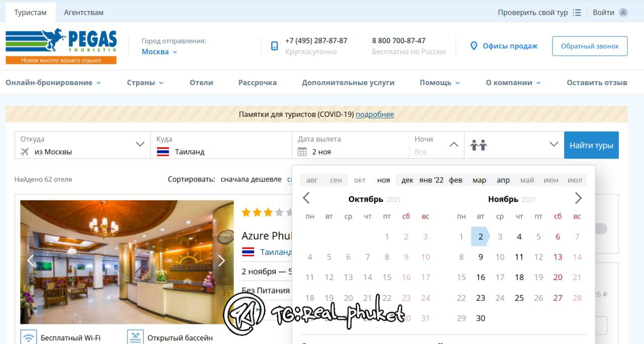Go to previous month with calendar left arrow
Image resolution: width=644 pixels, height=344 pixels.
click(306, 198)
